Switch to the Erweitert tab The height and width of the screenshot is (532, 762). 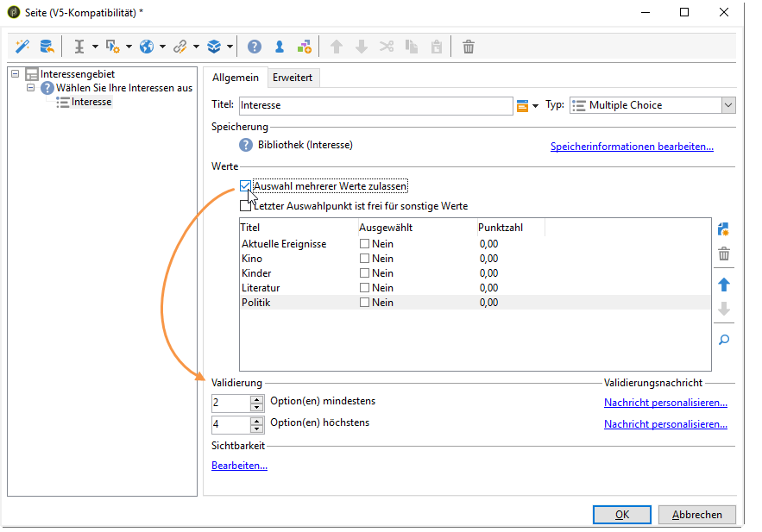(293, 78)
